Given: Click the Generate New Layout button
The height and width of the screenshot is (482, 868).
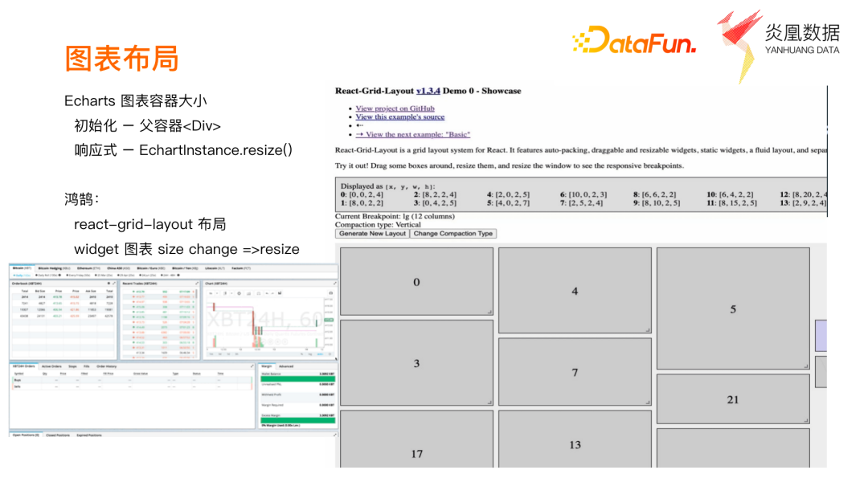Looking at the screenshot, I should coord(372,234).
